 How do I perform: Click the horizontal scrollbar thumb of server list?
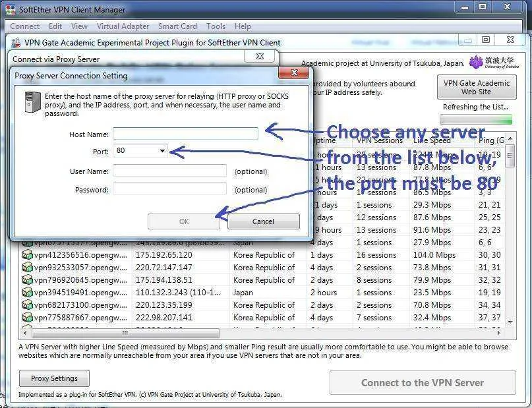pos(125,333)
